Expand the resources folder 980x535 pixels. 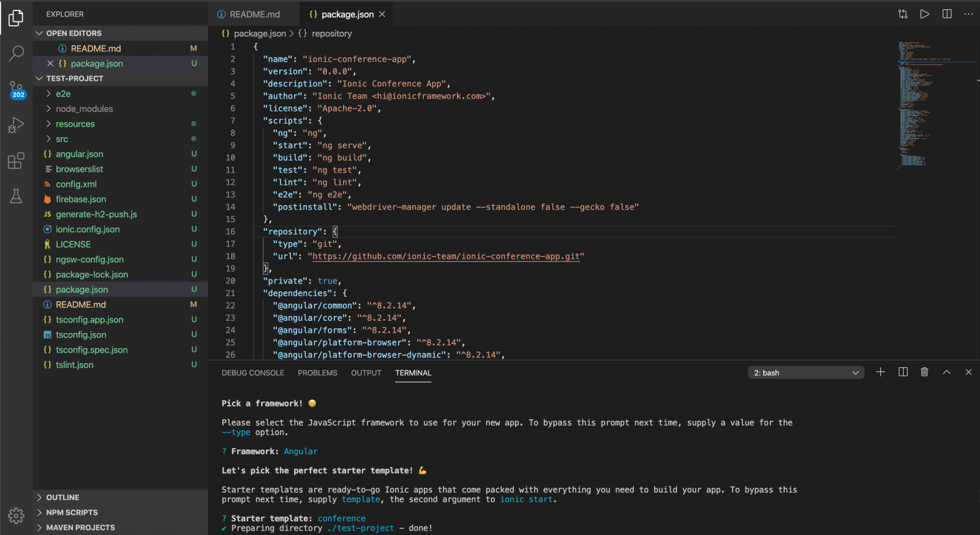pyautogui.click(x=120, y=124)
